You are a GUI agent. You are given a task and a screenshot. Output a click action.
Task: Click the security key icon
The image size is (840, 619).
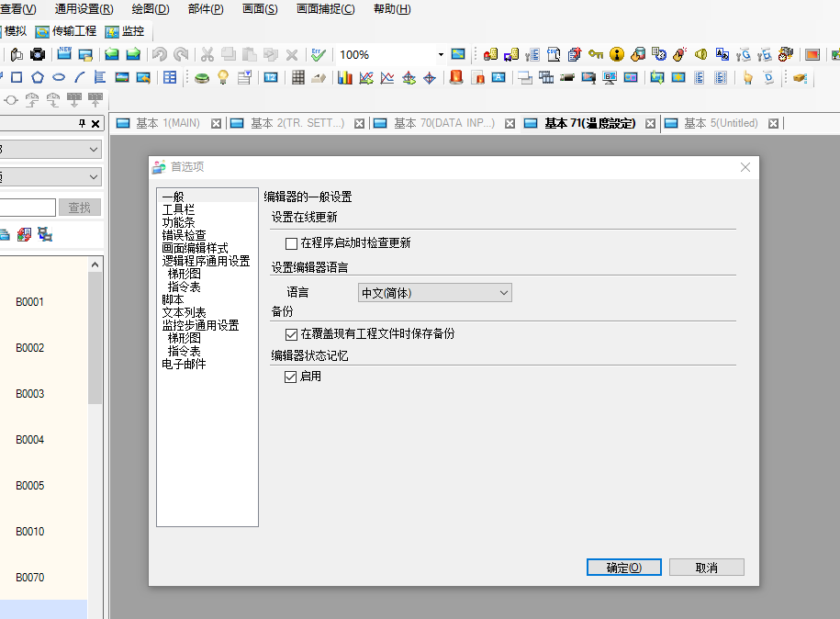[x=596, y=55]
